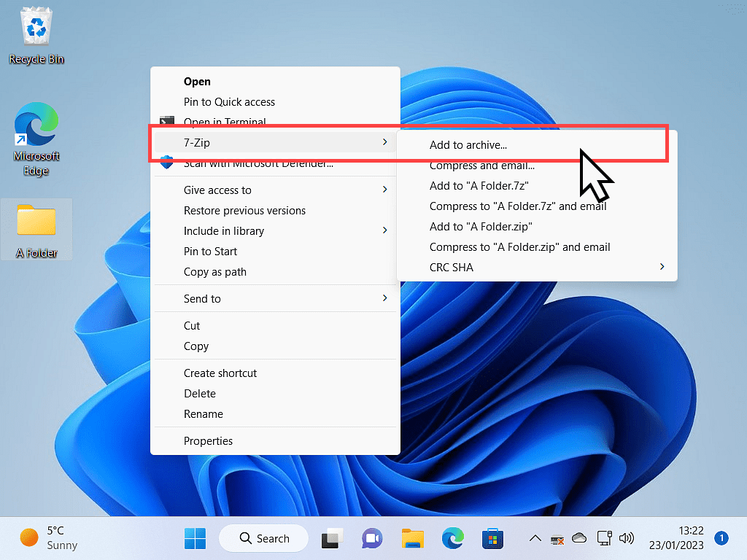The width and height of the screenshot is (747, 560).
Task: Choose Send to in the context menu
Action: [x=275, y=298]
